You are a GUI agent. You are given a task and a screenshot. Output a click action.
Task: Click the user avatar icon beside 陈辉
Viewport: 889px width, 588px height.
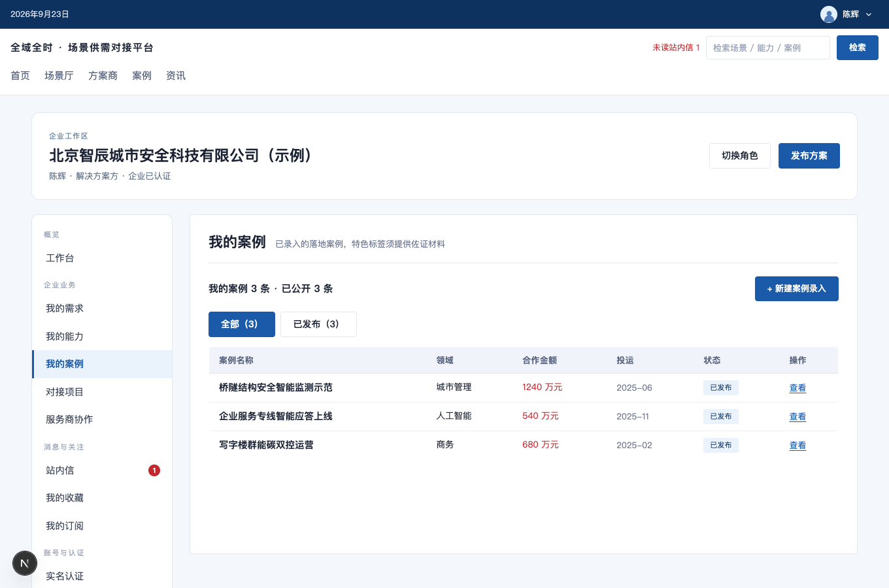point(829,14)
